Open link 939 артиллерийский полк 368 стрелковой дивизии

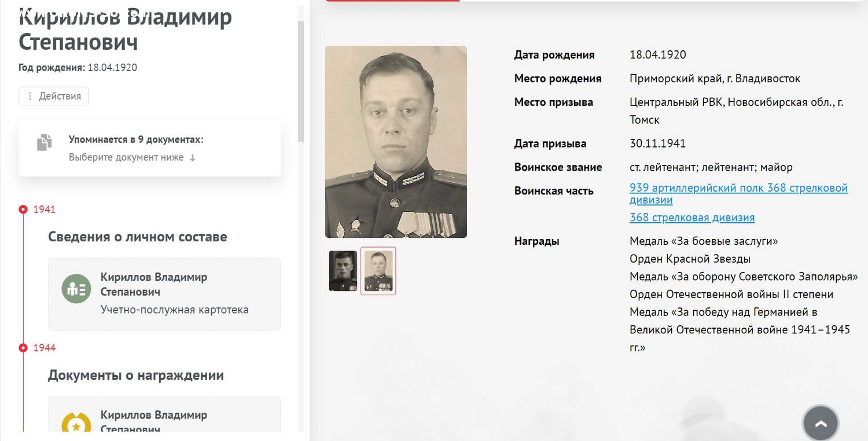(738, 194)
